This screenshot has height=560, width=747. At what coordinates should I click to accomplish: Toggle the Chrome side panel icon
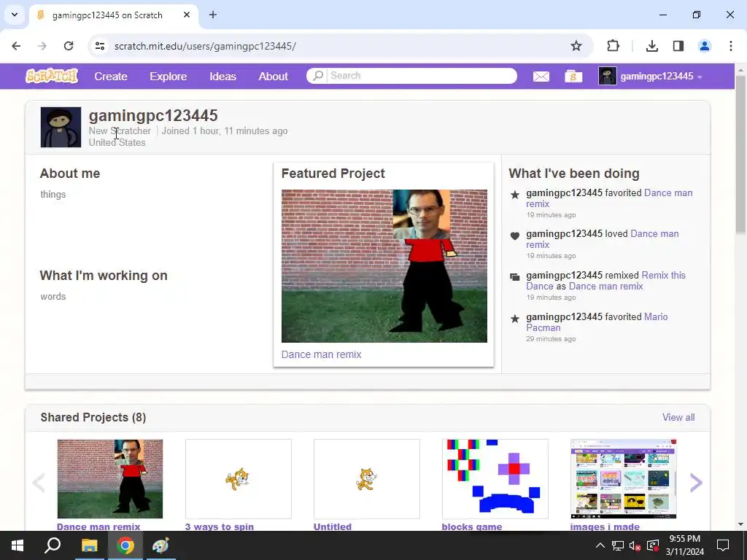click(678, 46)
